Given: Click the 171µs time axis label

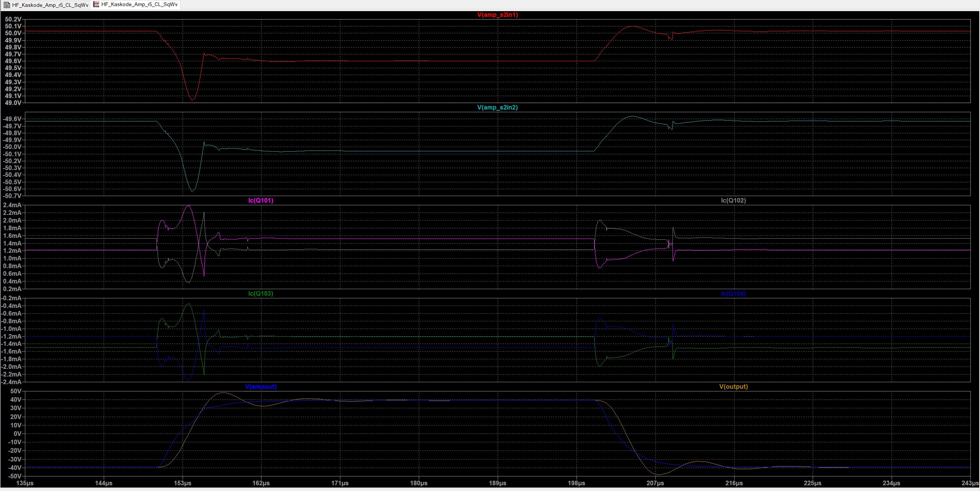Looking at the screenshot, I should coord(340,483).
